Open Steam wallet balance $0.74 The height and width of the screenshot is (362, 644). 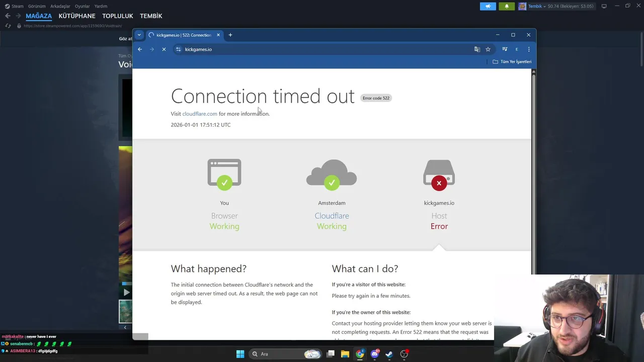571,6
